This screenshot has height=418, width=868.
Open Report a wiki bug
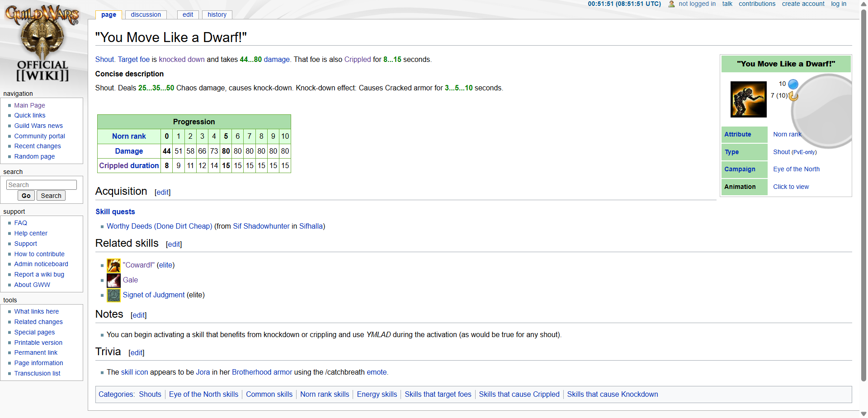point(39,274)
